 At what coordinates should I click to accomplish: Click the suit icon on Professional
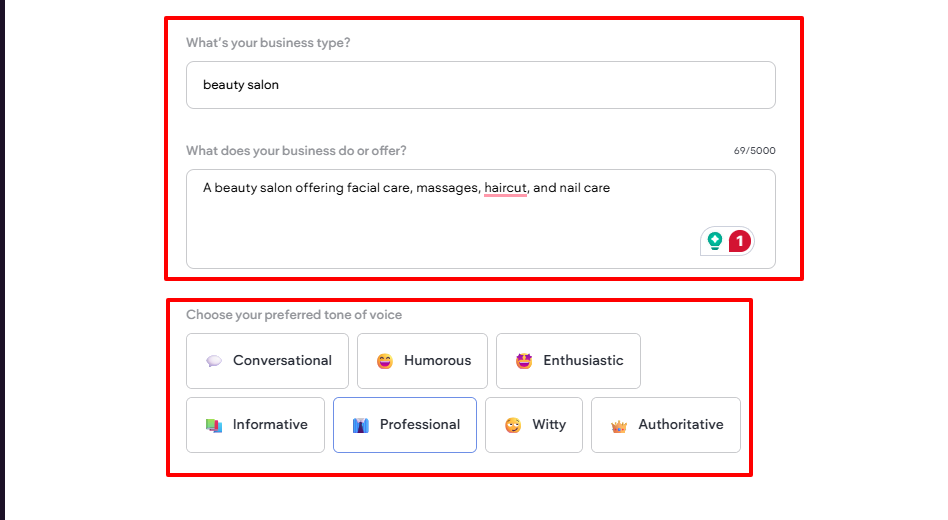[361, 425]
